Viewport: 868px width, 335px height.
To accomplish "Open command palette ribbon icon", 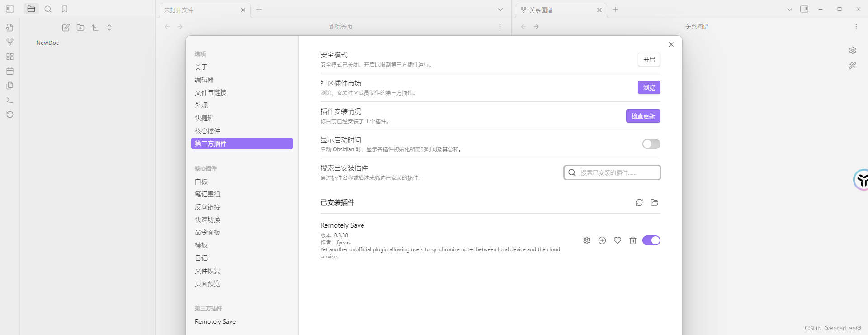I will pos(10,100).
